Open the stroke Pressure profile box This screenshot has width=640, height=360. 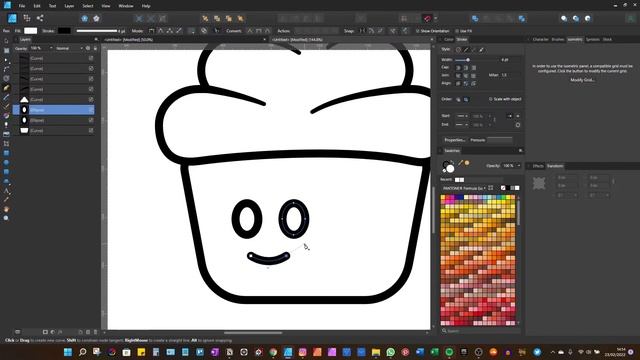500,140
